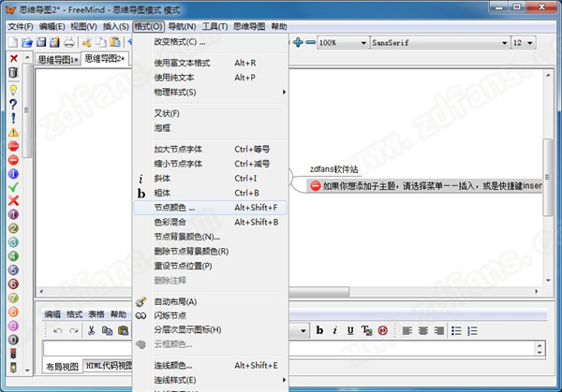Click the scissors cut icon in note editor
Screen dimensions: 562x392
pyautogui.click(x=91, y=330)
